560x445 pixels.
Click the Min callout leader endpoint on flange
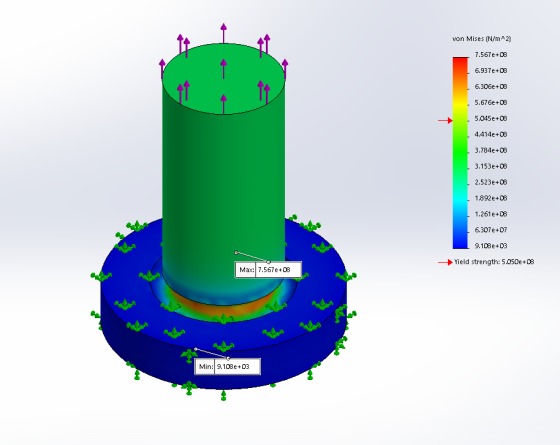tap(196, 349)
